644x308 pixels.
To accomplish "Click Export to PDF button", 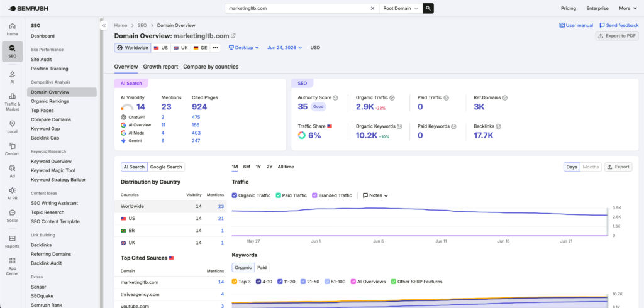I will (617, 36).
